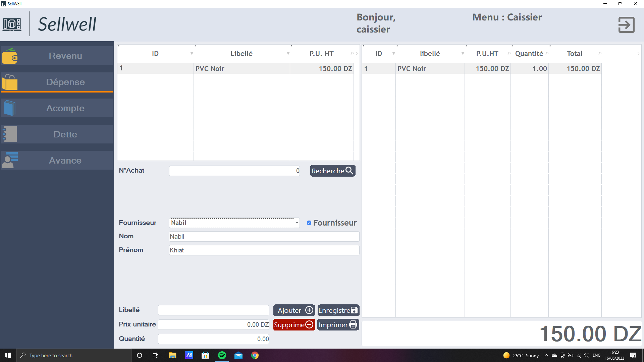The height and width of the screenshot is (362, 644).
Task: Click the Ajouter button
Action: point(294,310)
